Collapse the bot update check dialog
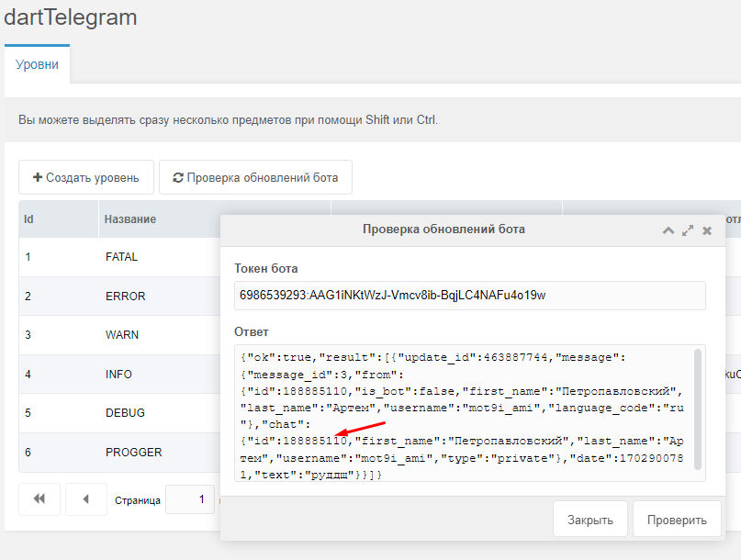Image resolution: width=741 pixels, height=560 pixels. click(x=668, y=230)
